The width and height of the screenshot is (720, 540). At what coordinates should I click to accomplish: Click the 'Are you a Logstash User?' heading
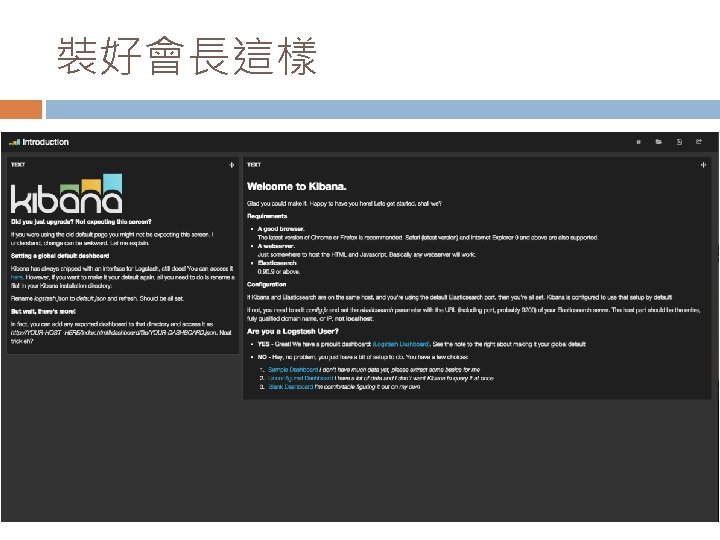[x=292, y=331]
